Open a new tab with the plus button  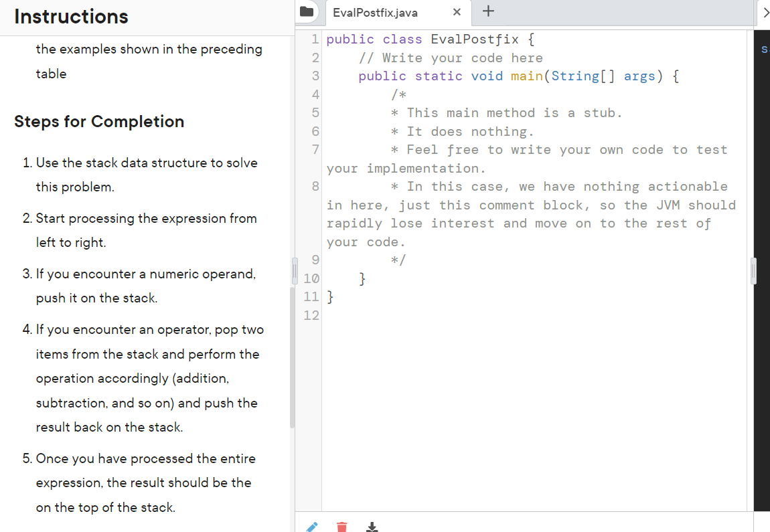(488, 11)
